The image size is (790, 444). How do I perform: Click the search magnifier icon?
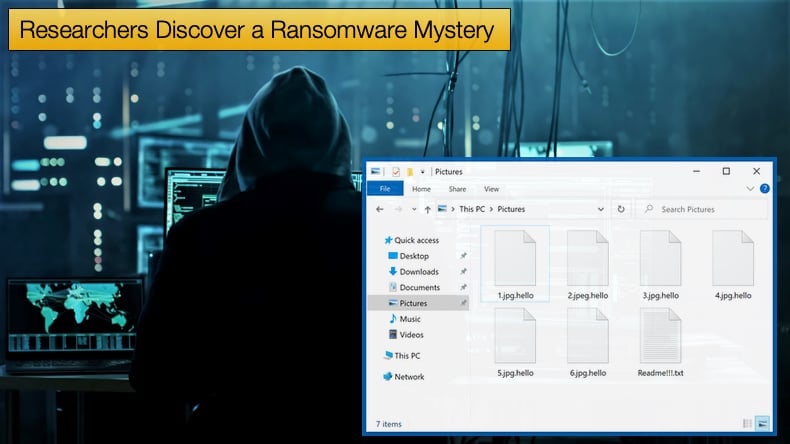(649, 209)
